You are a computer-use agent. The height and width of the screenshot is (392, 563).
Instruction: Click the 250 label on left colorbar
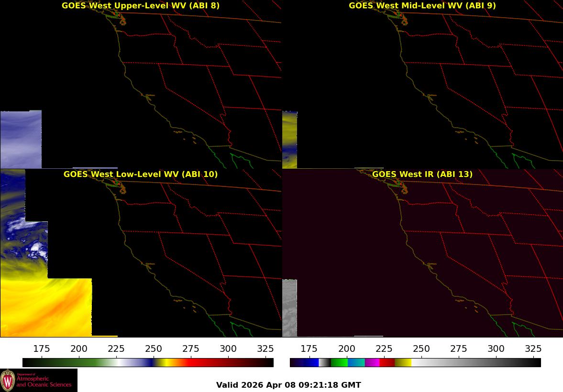pos(154,348)
